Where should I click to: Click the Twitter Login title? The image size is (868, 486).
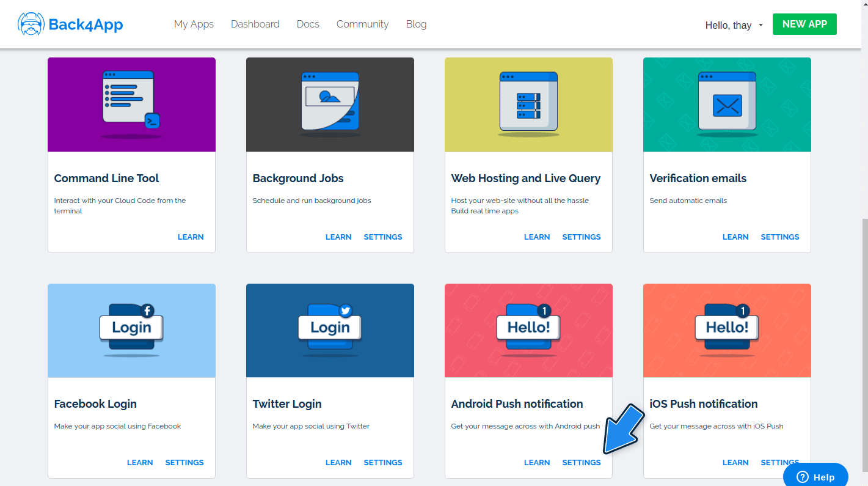[287, 403]
